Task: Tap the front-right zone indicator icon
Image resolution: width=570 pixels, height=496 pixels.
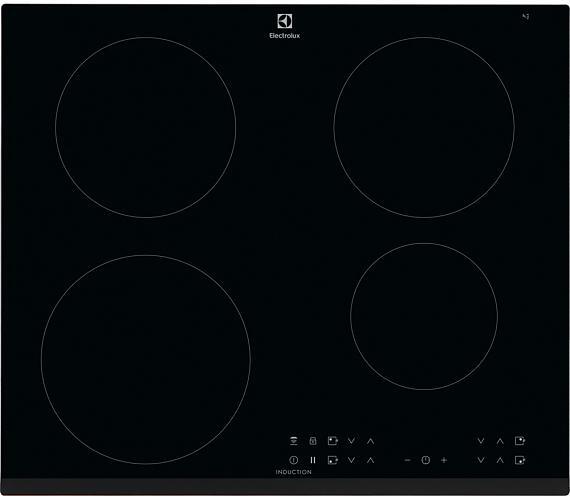Action: [x=520, y=460]
